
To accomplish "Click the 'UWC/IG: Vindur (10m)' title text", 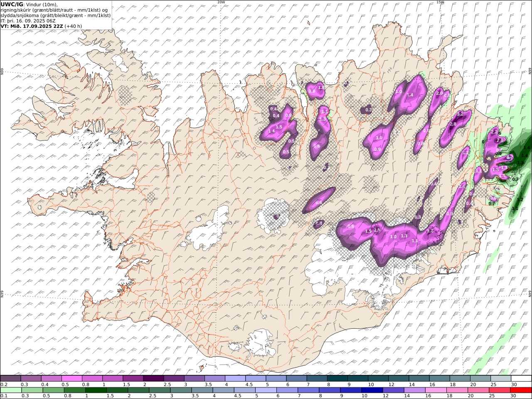I will click(x=29, y=4).
